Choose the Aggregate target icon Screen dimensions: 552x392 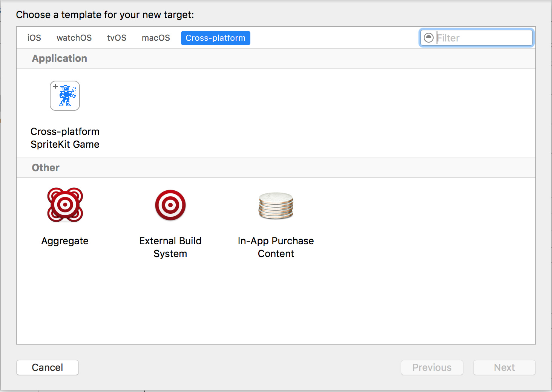pos(65,205)
